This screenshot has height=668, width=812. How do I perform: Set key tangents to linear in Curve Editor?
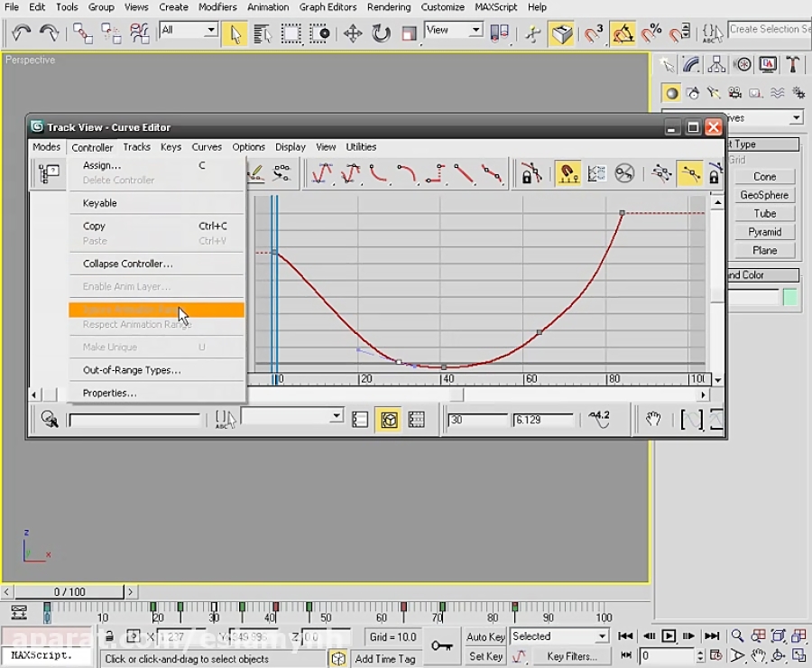pos(466,172)
